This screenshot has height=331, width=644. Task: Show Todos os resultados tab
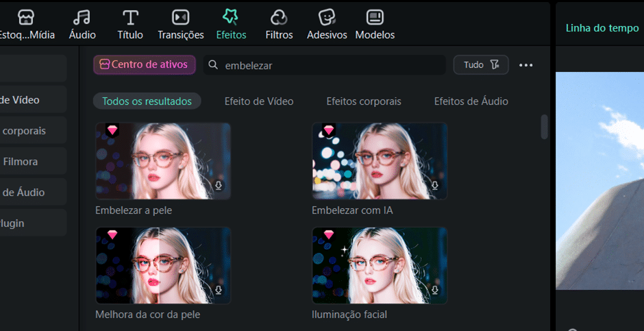[x=147, y=101]
